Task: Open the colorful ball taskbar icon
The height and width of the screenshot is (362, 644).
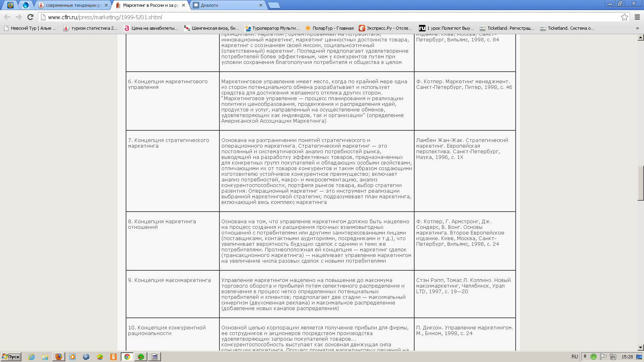Action: point(100,356)
